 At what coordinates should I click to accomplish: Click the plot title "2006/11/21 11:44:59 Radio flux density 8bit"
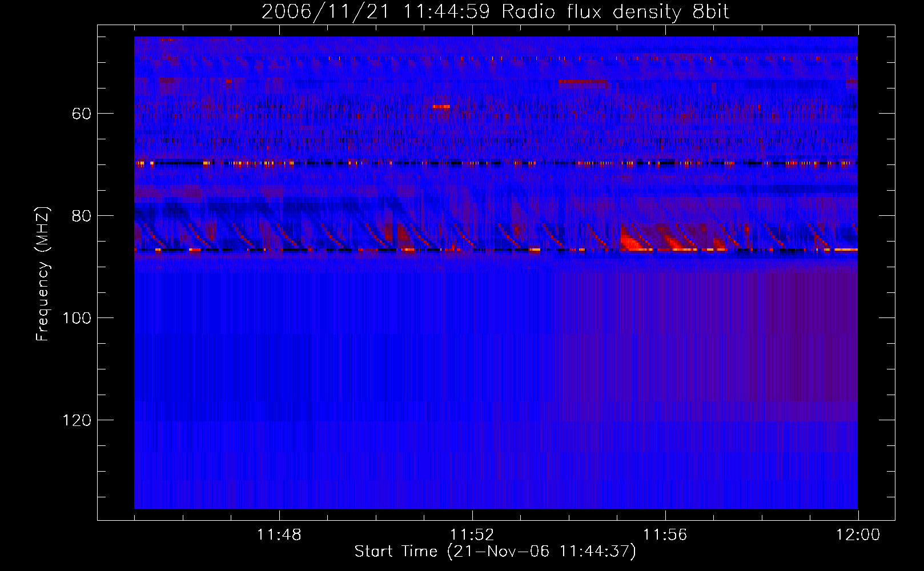click(495, 11)
